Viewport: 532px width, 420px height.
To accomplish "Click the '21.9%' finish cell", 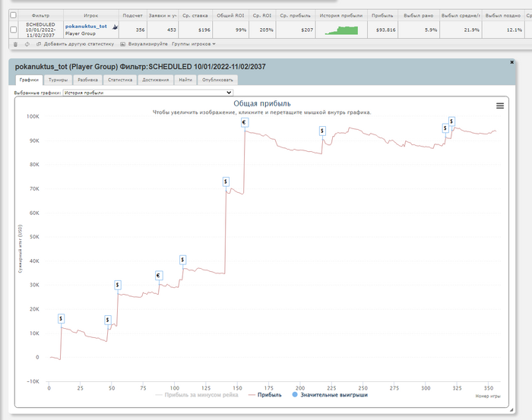I will (461, 30).
